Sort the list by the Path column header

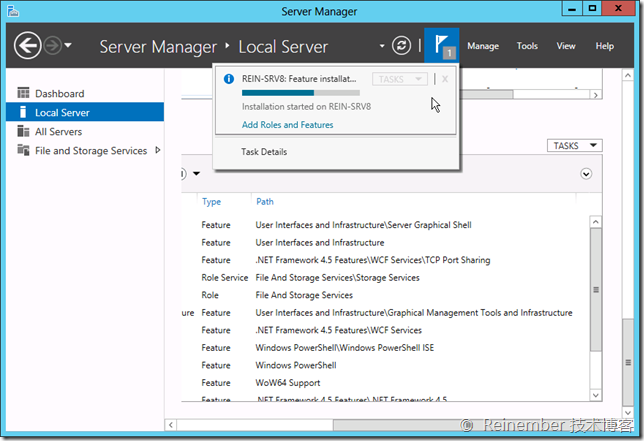click(x=265, y=201)
